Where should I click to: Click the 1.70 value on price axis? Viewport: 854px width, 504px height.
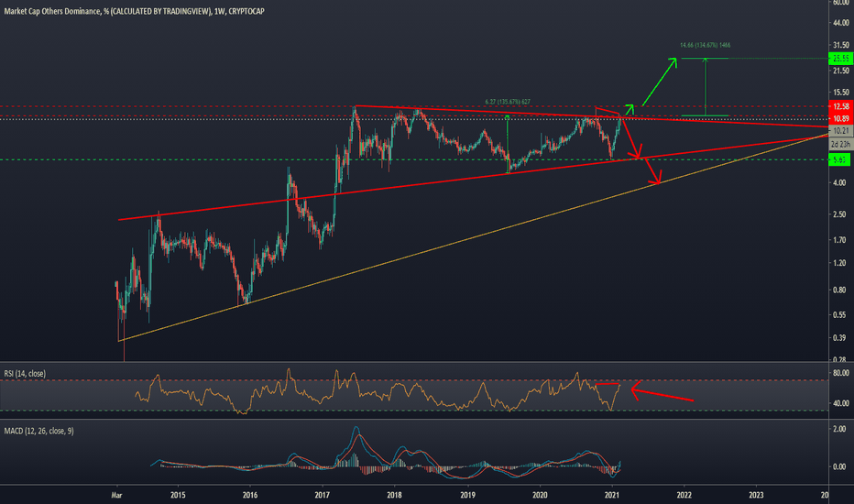[x=839, y=239]
